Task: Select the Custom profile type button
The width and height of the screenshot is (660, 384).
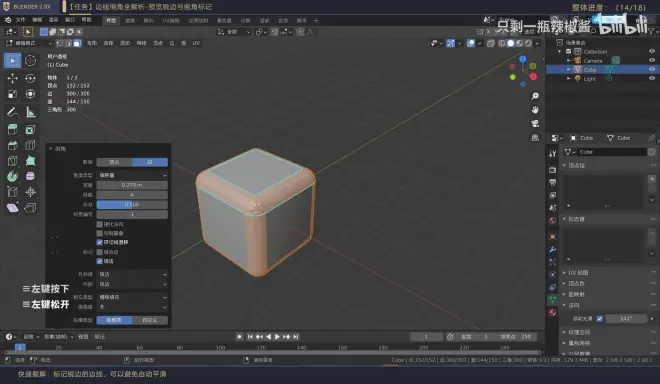Action: [150, 320]
